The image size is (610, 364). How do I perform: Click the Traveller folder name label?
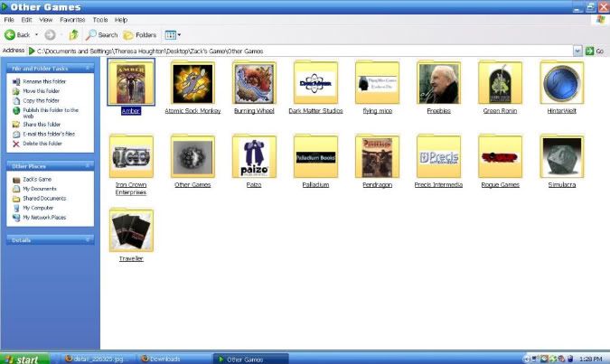(131, 258)
